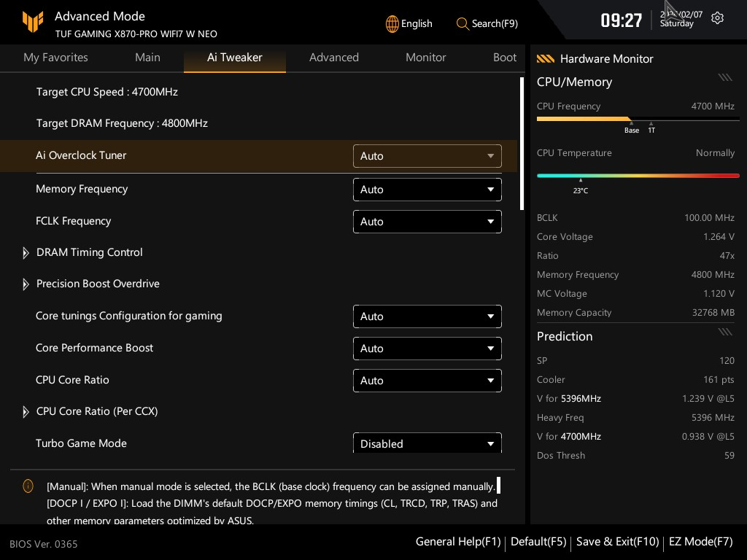
Task: Click the settings gear icon
Action: pos(717,18)
